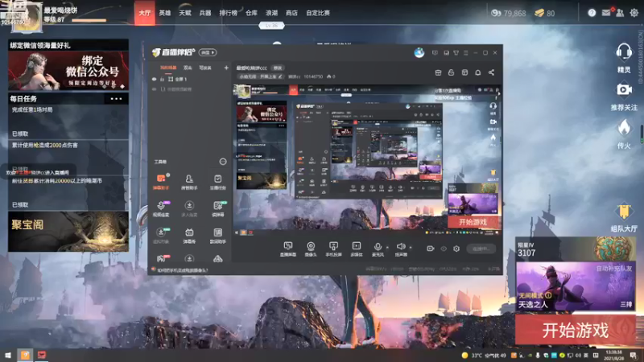Open the 房管助手 tool icon
This screenshot has width=644, height=362.
pos(189,182)
